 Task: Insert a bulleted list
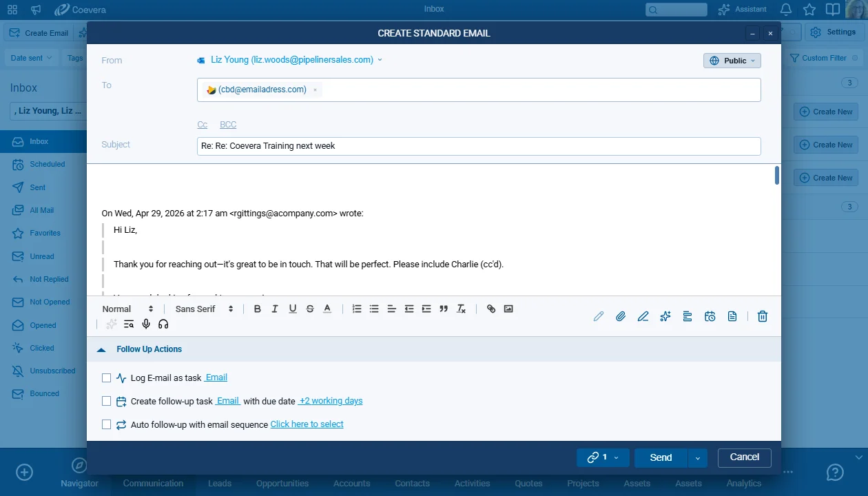(374, 309)
